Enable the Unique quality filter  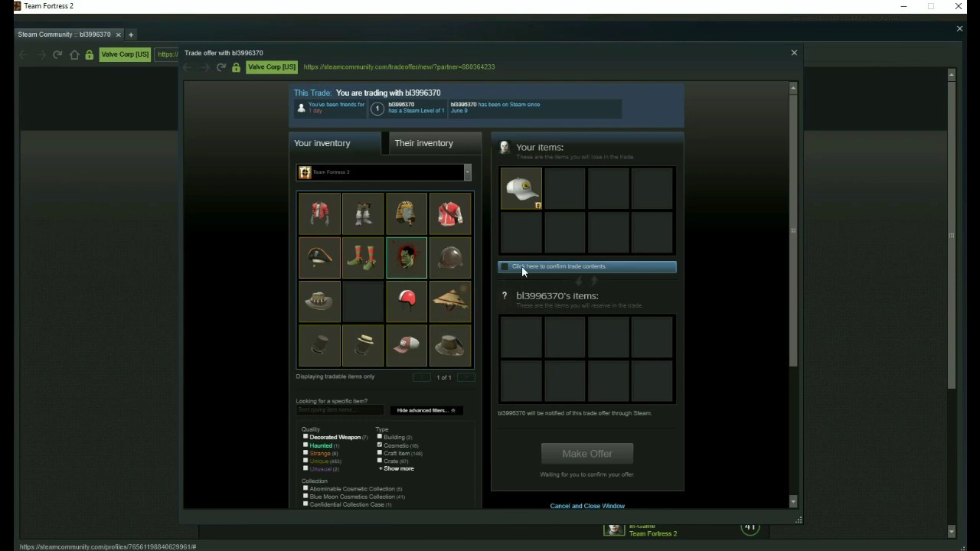pyautogui.click(x=305, y=461)
